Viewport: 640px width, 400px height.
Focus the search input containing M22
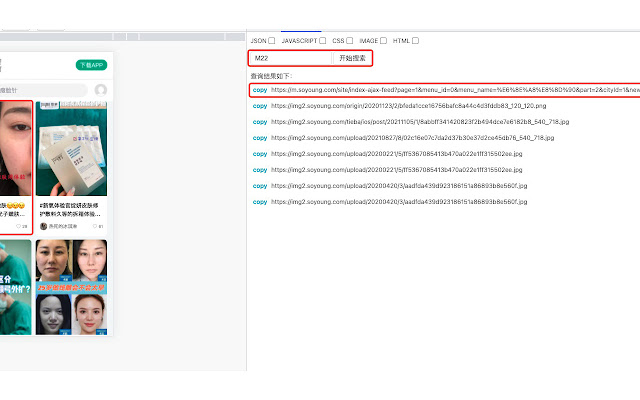(291, 58)
